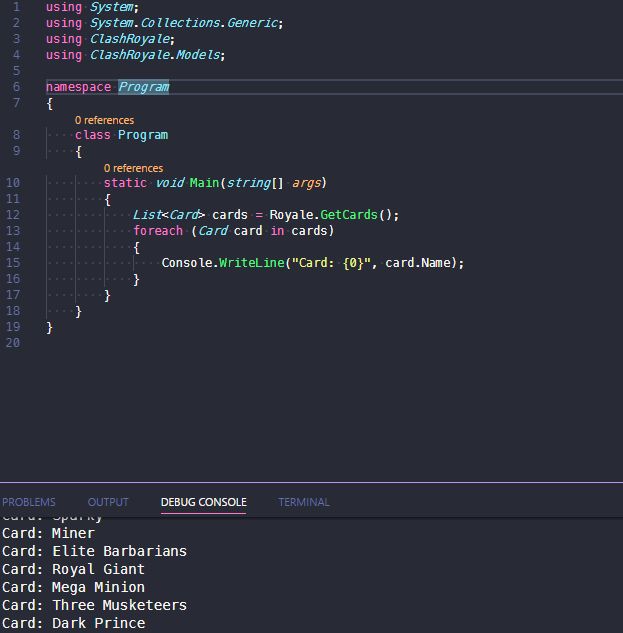This screenshot has width=623, height=633.
Task: Click console output 'Card: Royal Giant'
Action: (73, 569)
